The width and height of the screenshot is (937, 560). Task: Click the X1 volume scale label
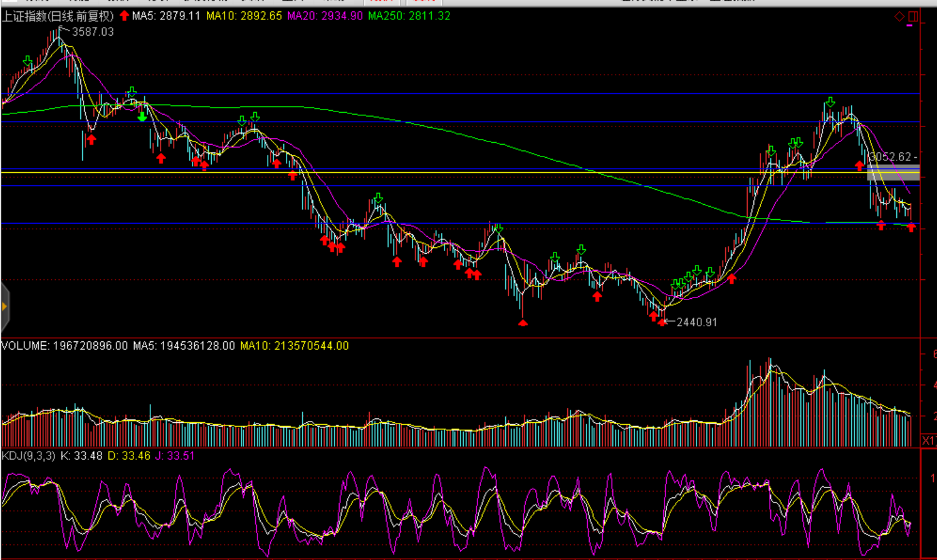tap(928, 441)
